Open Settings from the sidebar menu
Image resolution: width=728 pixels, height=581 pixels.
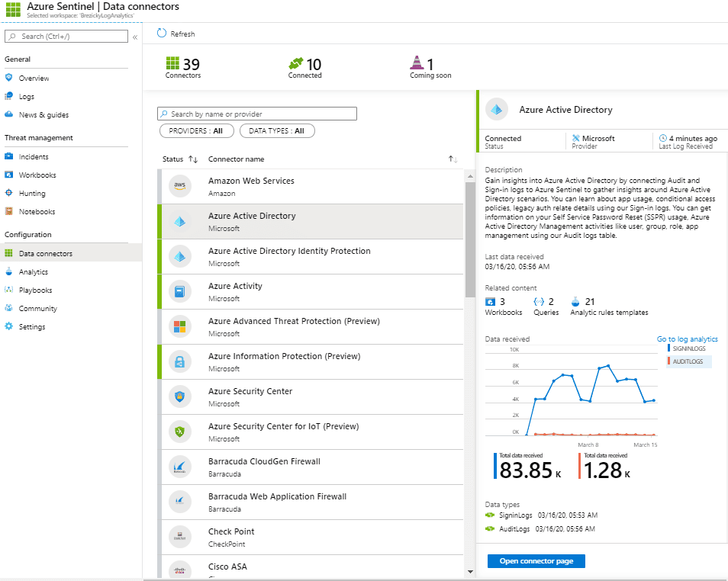pos(32,326)
